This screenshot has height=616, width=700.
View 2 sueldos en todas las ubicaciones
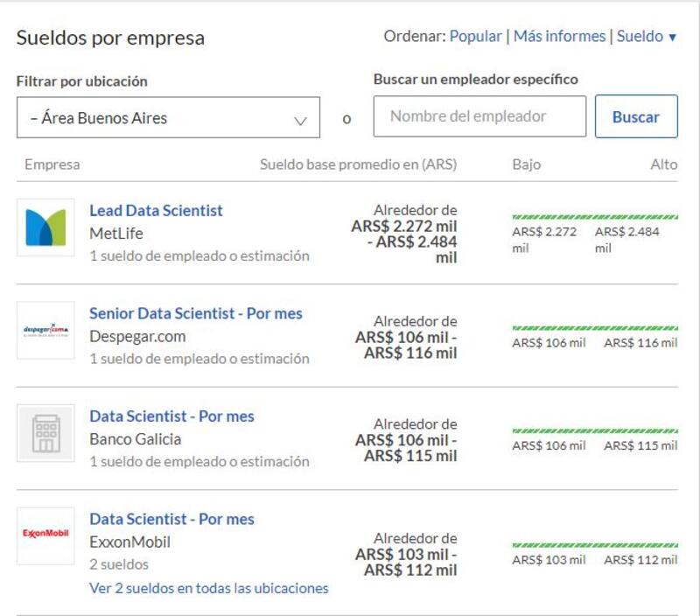click(208, 588)
